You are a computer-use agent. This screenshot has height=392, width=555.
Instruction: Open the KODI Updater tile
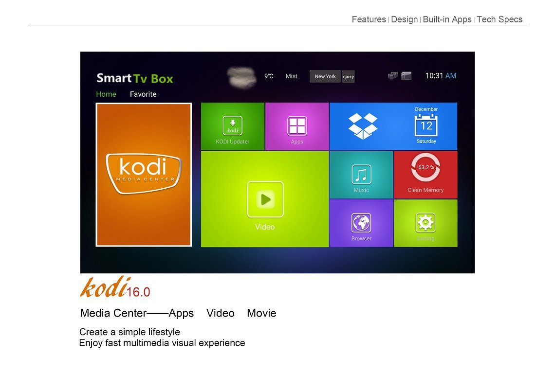click(x=233, y=126)
